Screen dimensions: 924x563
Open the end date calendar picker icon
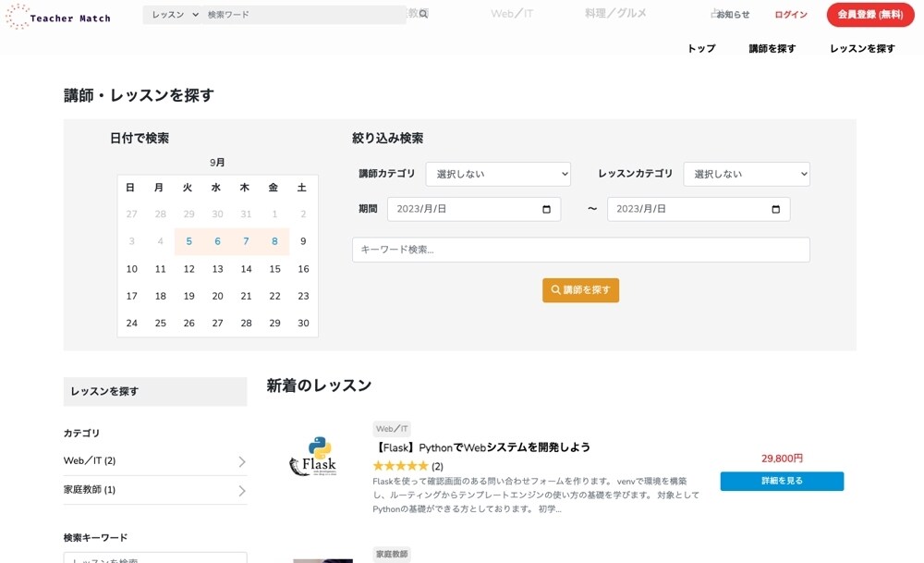tap(775, 209)
